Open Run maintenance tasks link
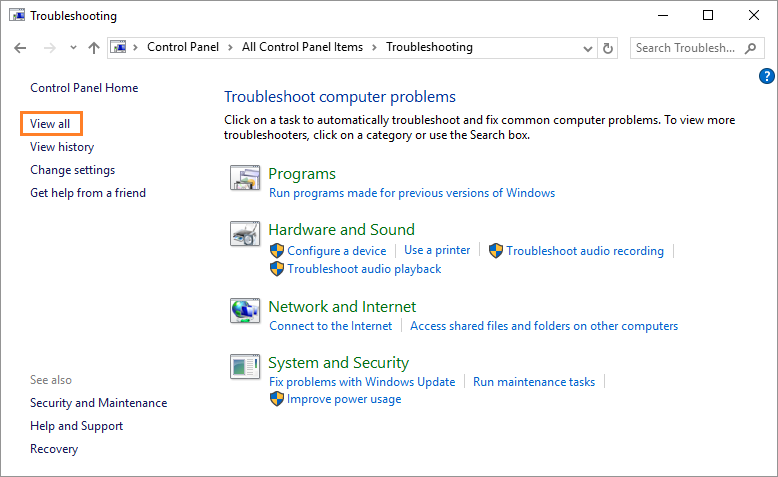 534,382
